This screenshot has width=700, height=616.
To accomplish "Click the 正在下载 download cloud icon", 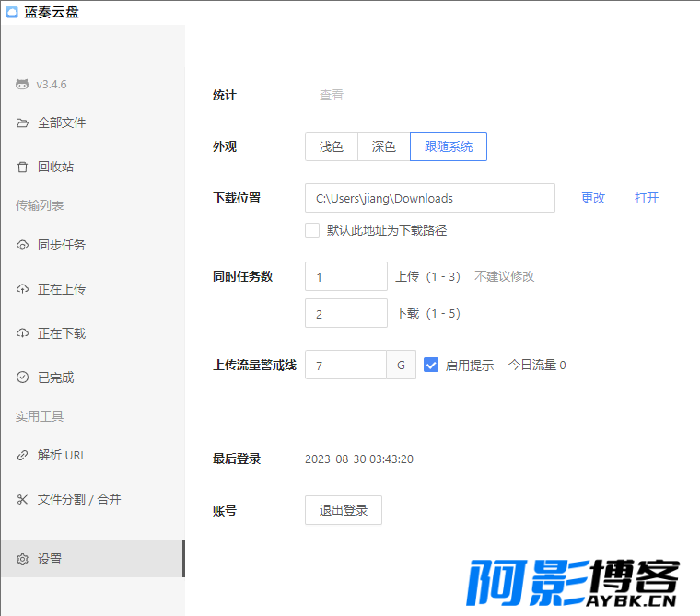I will (22, 333).
